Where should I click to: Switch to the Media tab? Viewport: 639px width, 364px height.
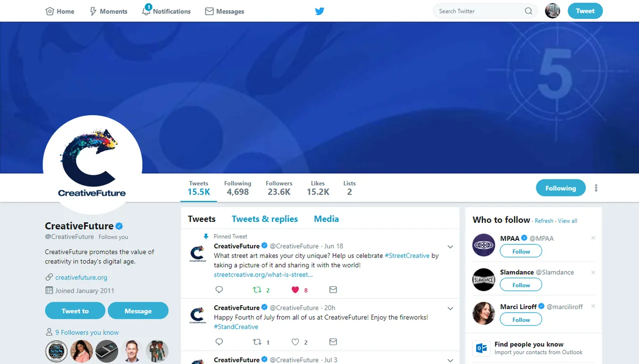click(x=326, y=219)
